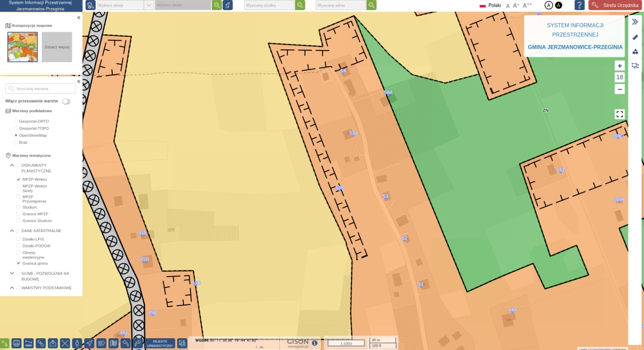Select Geoportal-ORTO base layer
Viewport: 644px width, 350px height.
[16, 121]
